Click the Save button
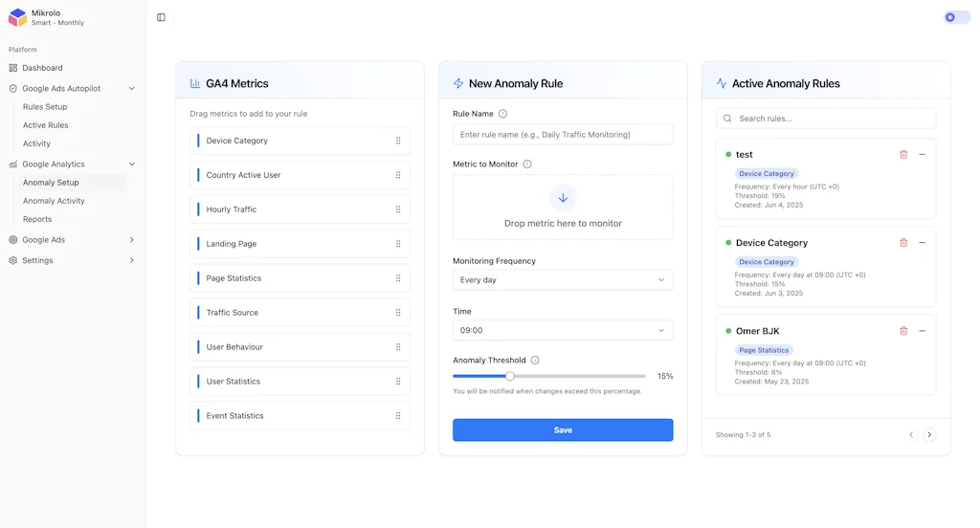This screenshot has width=980, height=528. pos(563,430)
